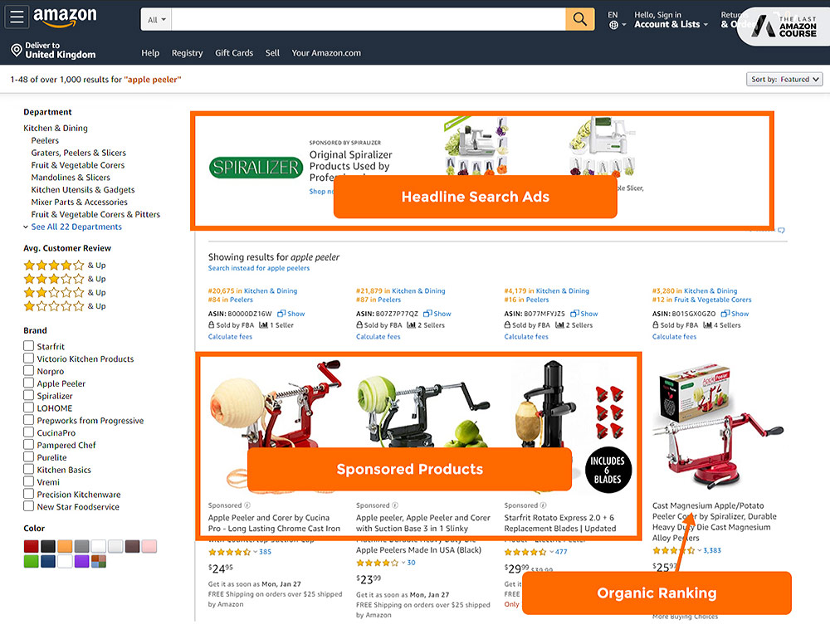Screen dimensions: 830x644
Task: Click Search instead for apple peelers link
Action: [x=259, y=268]
